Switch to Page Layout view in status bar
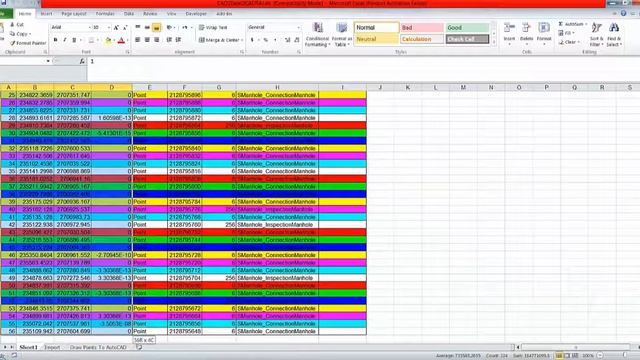This screenshot has height=360, width=640. pyautogui.click(x=567, y=356)
